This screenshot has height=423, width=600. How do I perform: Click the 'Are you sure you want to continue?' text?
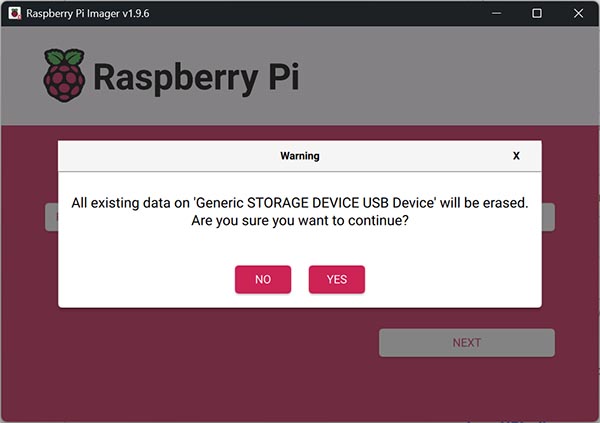(x=300, y=220)
